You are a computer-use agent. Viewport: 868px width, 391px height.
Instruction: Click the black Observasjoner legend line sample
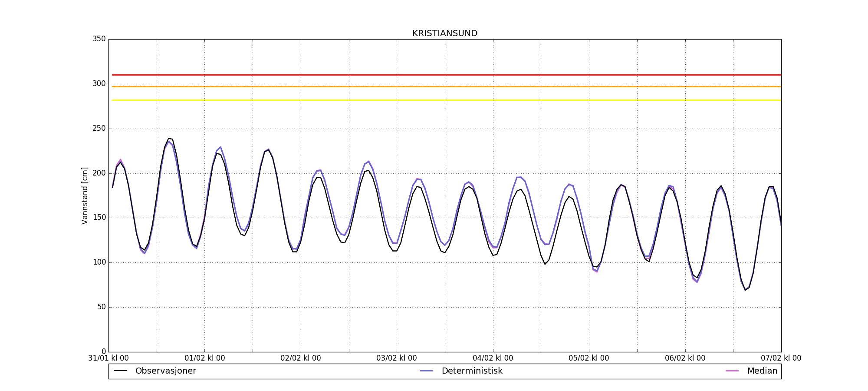coord(120,371)
